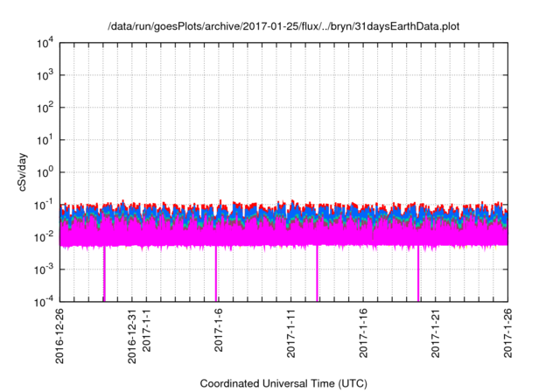
Task: Click the 10^0 y-axis tick label
Action: (45, 172)
